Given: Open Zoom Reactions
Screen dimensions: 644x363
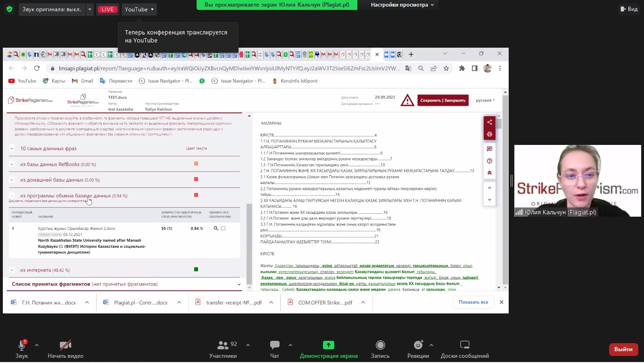Looking at the screenshot, I should coord(418,349).
